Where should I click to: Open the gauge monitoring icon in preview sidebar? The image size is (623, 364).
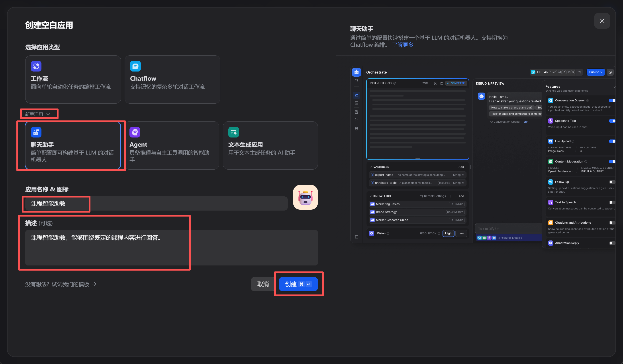click(356, 129)
